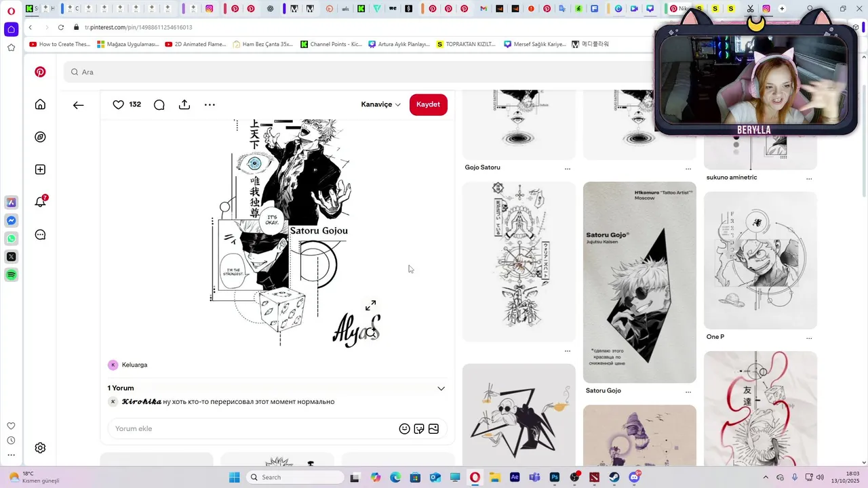The height and width of the screenshot is (488, 868).
Task: Open X (Twitter) in Opera sidebar
Action: [11, 257]
